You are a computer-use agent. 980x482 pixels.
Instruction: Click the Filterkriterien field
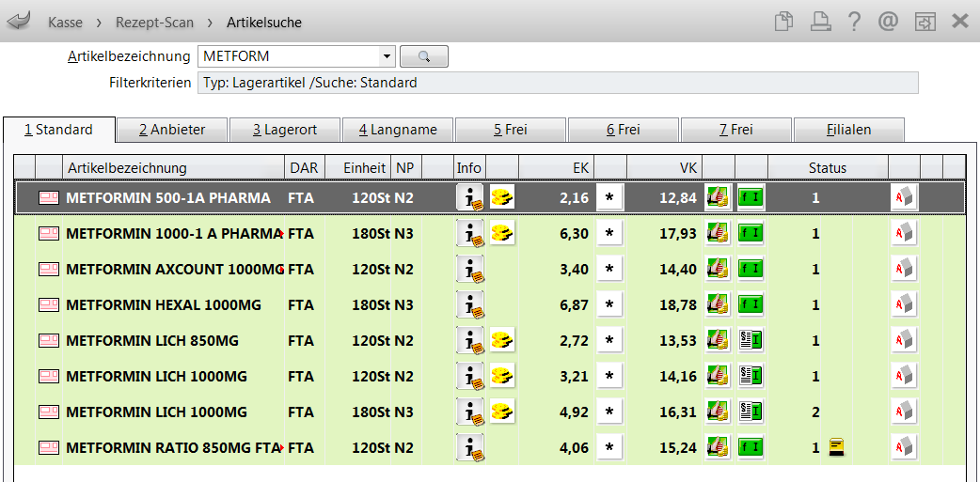pos(558,83)
